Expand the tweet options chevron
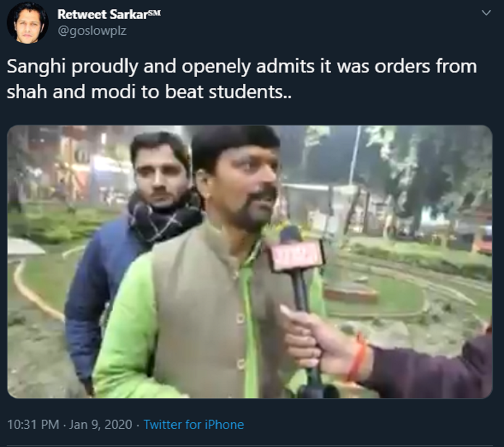504x447 pixels. point(486,13)
